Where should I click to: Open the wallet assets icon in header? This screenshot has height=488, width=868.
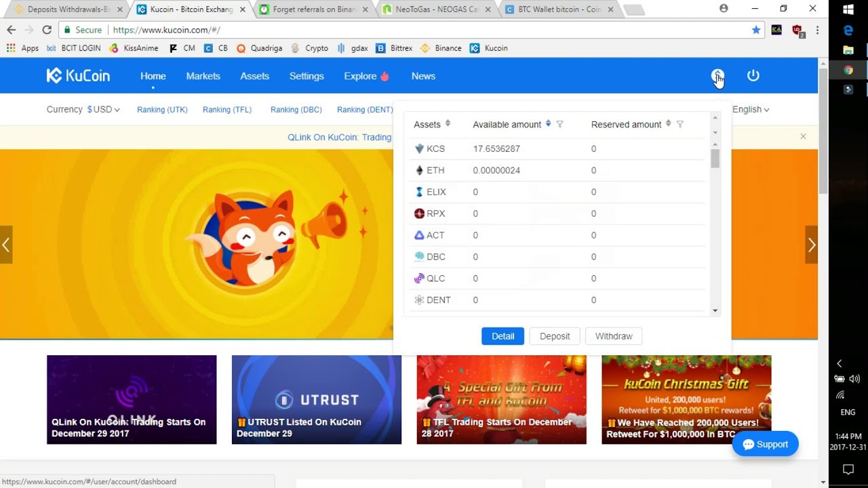717,75
